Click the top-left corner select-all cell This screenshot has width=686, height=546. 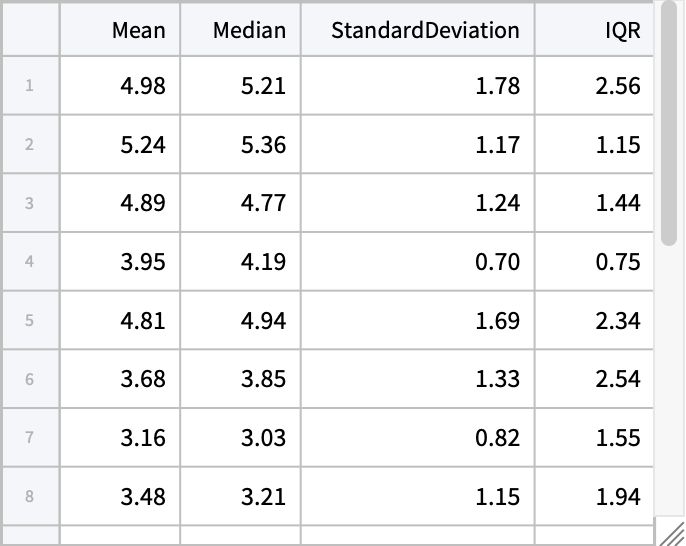pos(30,30)
